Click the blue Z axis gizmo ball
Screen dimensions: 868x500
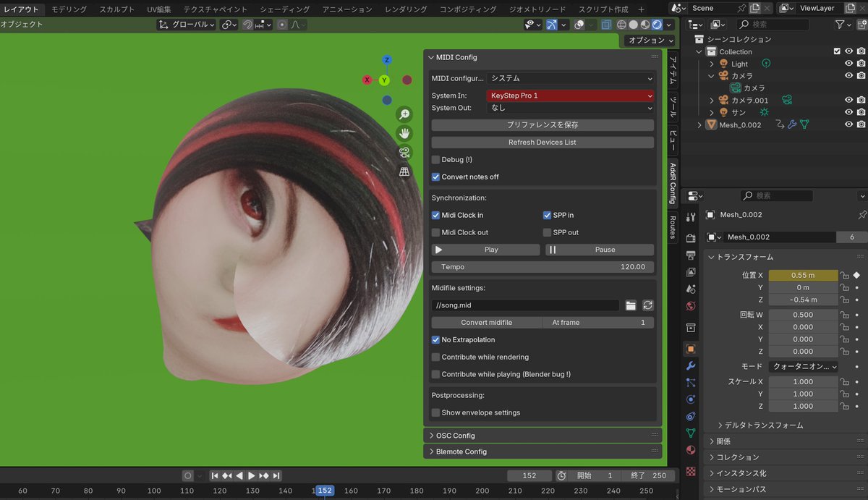tap(387, 60)
